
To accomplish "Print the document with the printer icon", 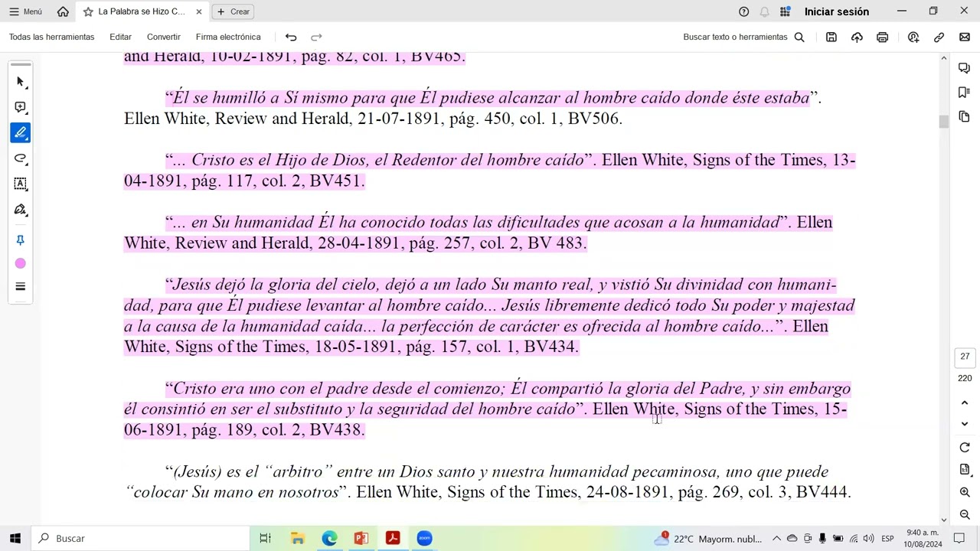I will pyautogui.click(x=882, y=37).
